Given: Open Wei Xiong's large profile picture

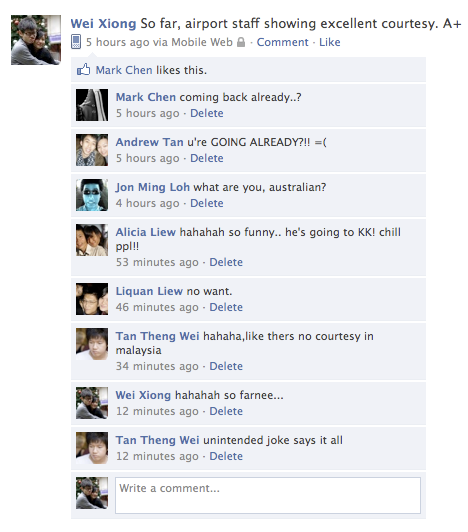Looking at the screenshot, I should point(36,40).
